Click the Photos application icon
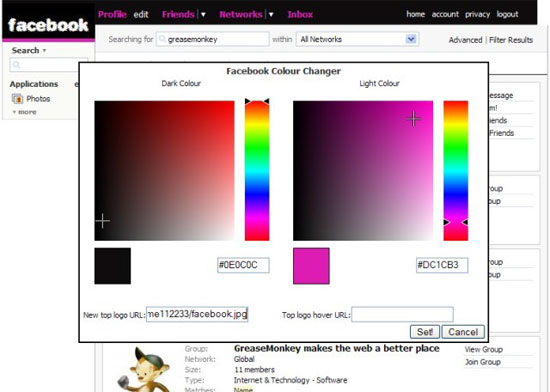550x392 pixels. click(x=17, y=99)
